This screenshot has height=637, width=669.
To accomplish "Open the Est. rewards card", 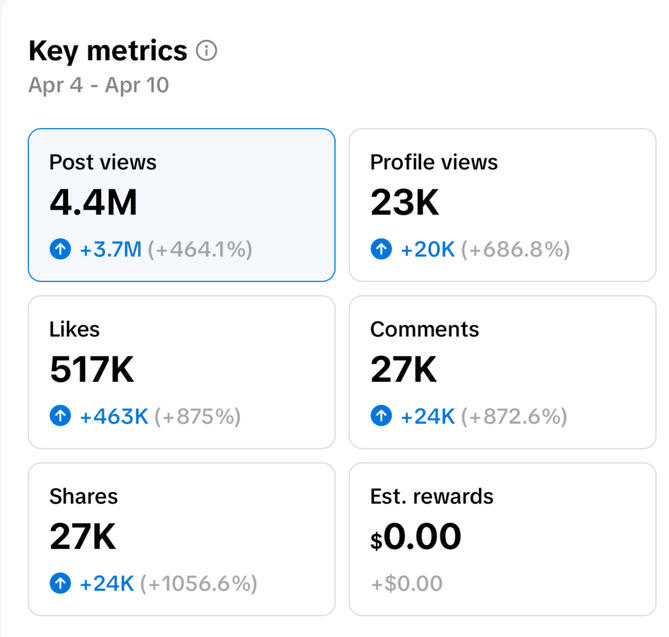I will pyautogui.click(x=502, y=539).
